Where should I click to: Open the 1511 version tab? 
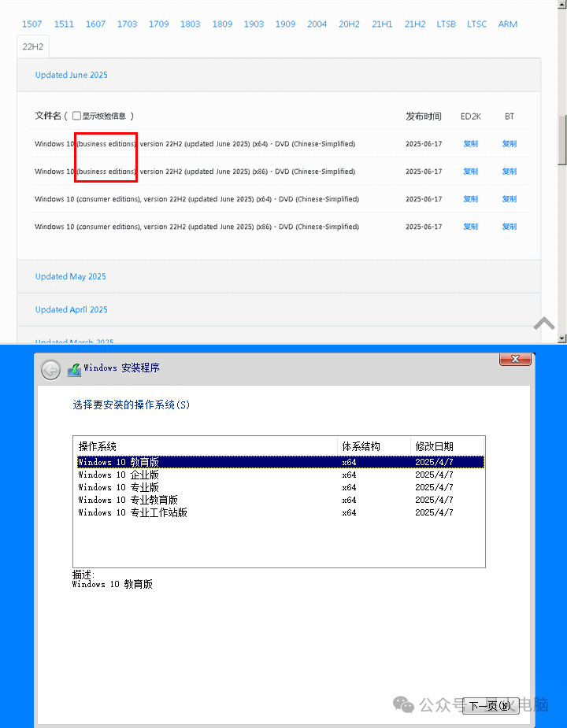point(64,24)
